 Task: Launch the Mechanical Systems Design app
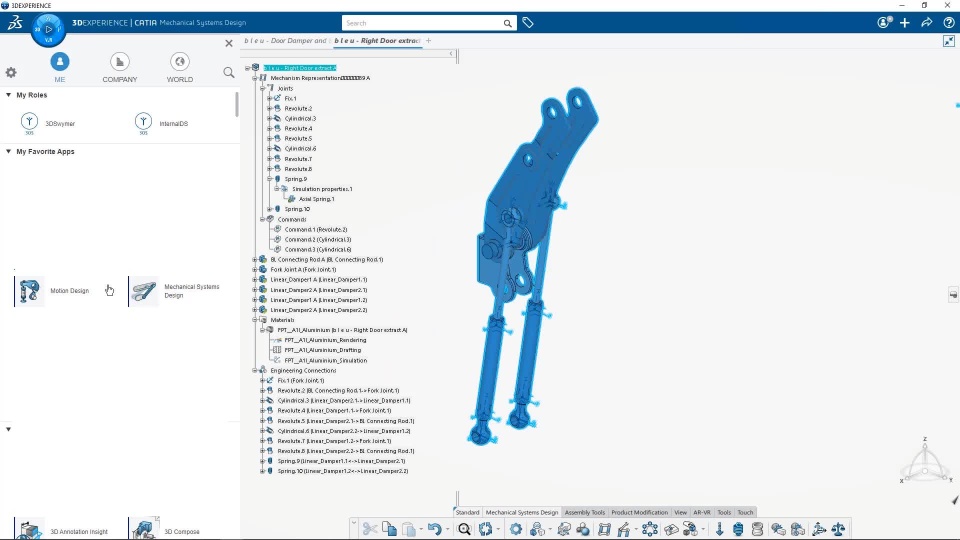[x=175, y=291]
